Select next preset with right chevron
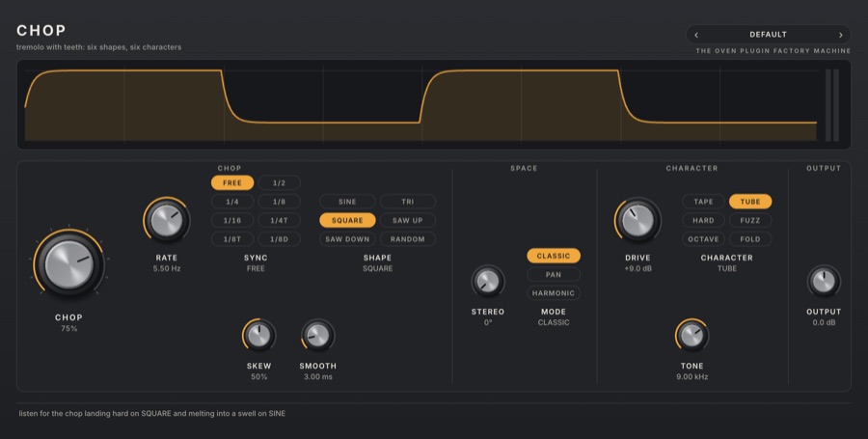 pyautogui.click(x=840, y=35)
